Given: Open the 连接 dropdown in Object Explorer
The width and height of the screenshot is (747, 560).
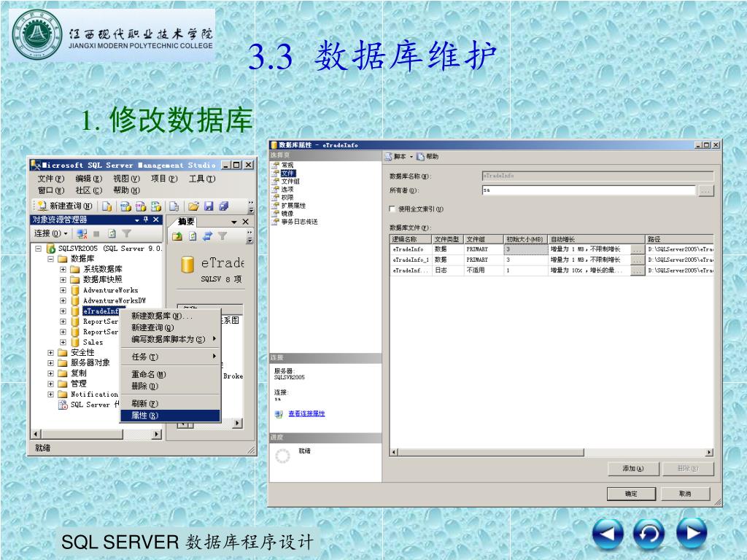Looking at the screenshot, I should click(x=51, y=233).
